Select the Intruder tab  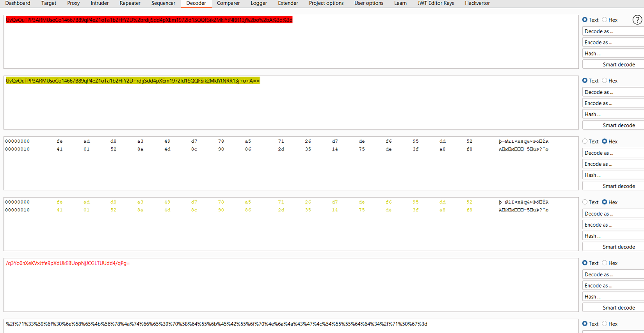click(x=100, y=3)
